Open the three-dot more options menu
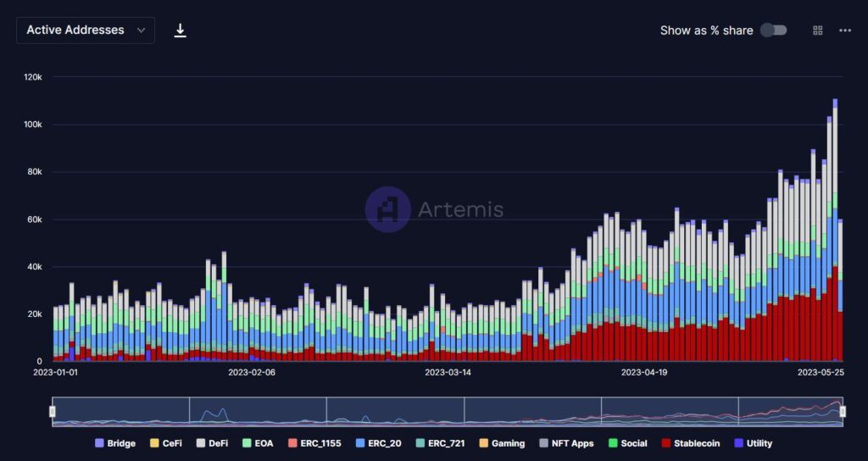Screen dimensions: 868x461 coord(845,31)
